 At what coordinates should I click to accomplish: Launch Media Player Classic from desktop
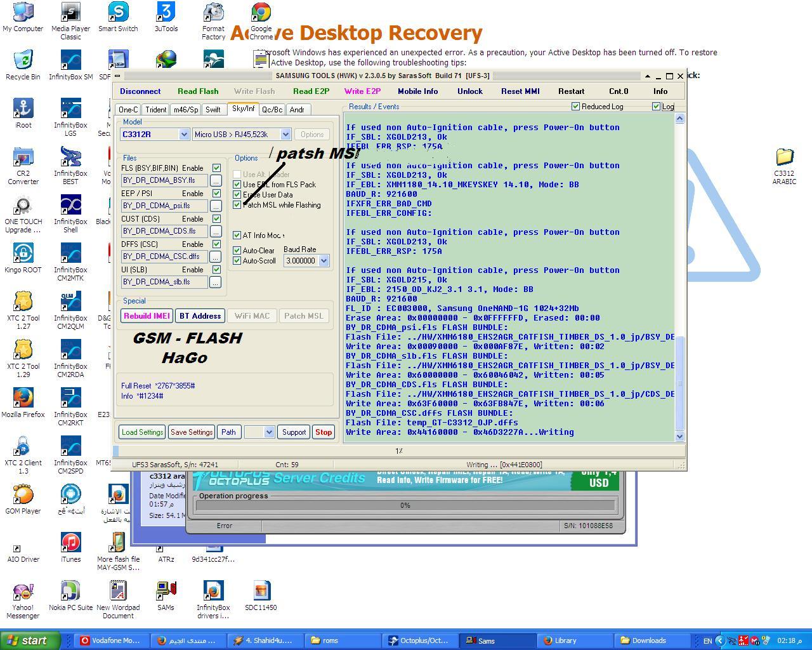coord(70,21)
